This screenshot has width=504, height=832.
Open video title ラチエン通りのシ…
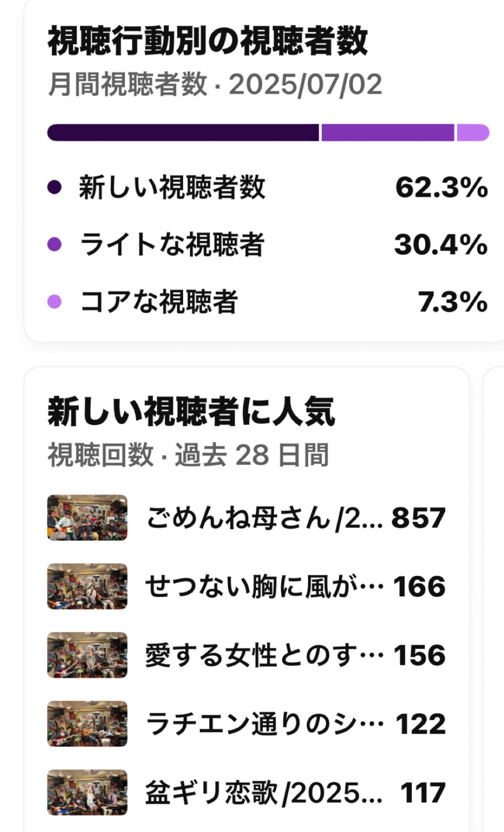click(x=265, y=724)
